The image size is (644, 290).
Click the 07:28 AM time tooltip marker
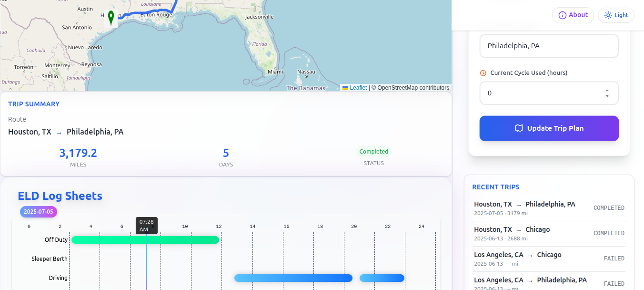click(x=147, y=226)
